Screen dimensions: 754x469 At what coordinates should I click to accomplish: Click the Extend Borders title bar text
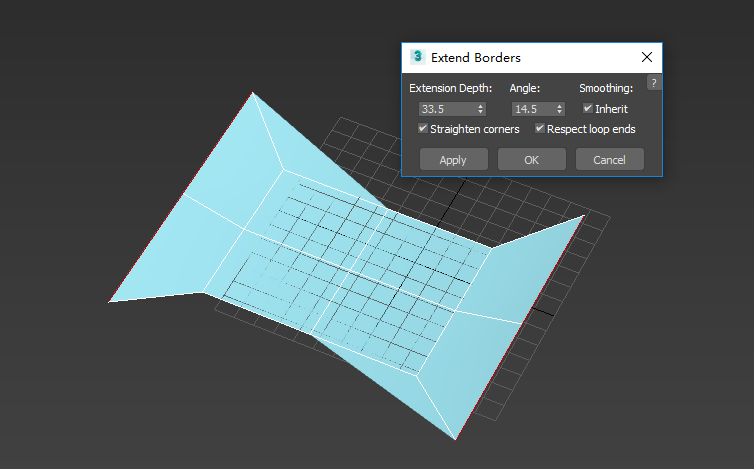tap(476, 58)
